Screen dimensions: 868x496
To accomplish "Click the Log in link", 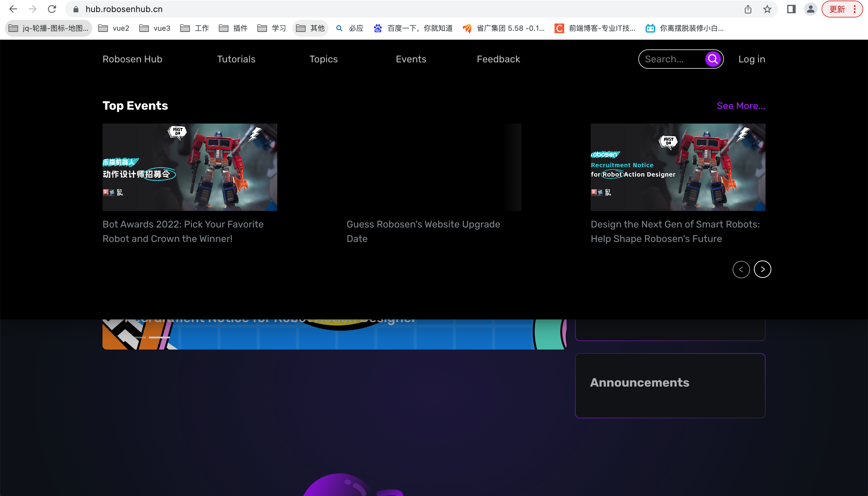I will 751,59.
